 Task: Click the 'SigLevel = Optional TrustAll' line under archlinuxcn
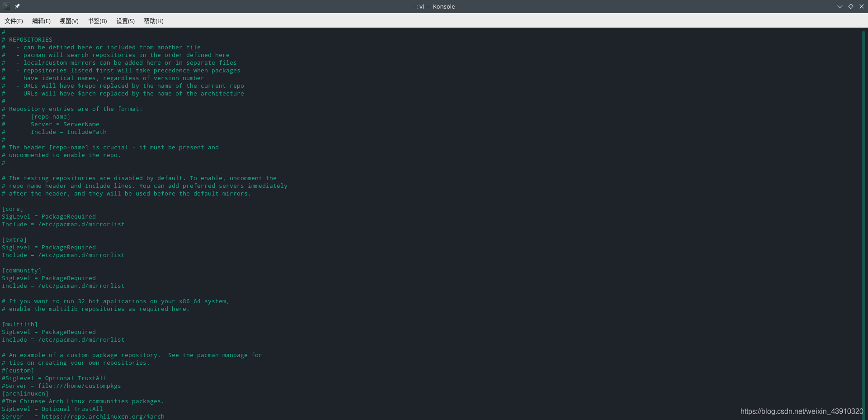[52, 409]
